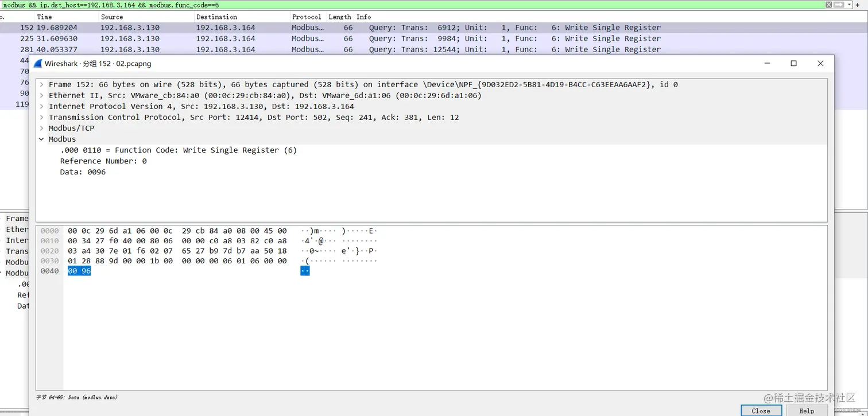Minimize the packet 152 dialog window
Image resolution: width=868 pixels, height=416 pixels.
point(767,64)
